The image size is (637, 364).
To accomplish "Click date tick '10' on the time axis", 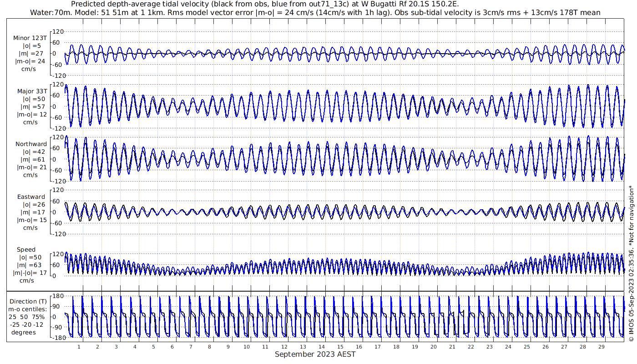I will (247, 347).
